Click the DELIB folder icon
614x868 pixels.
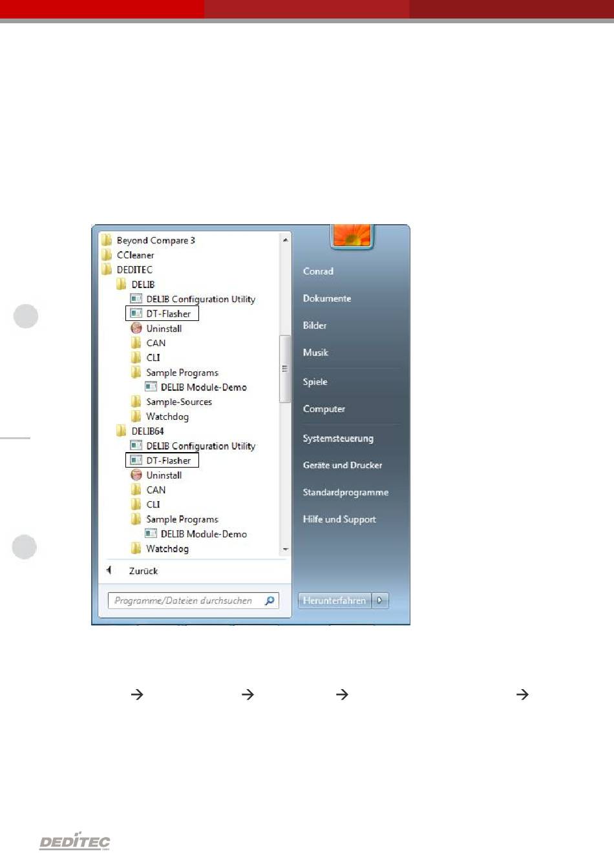pyautogui.click(x=121, y=284)
